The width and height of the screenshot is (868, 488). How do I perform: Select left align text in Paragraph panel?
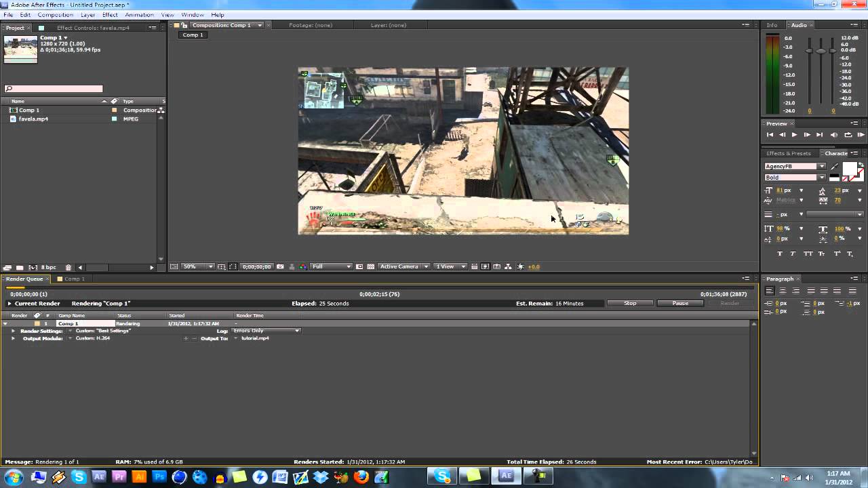tap(770, 291)
